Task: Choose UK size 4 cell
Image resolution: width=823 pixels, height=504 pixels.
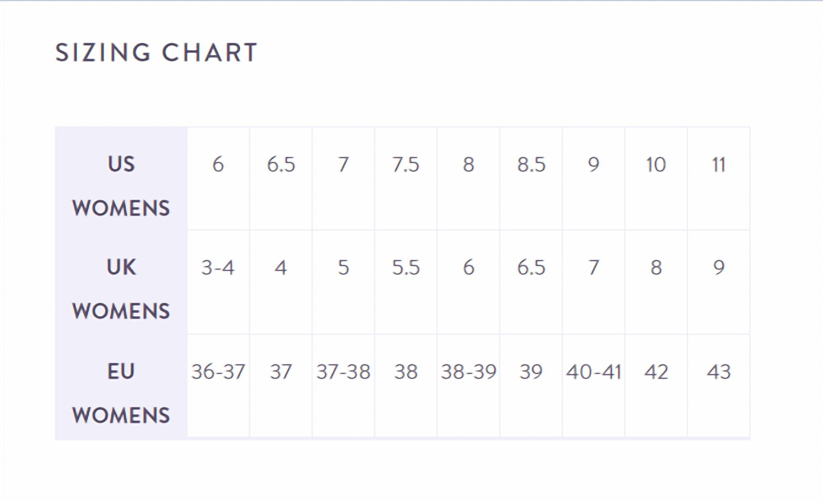Action: [x=281, y=268]
